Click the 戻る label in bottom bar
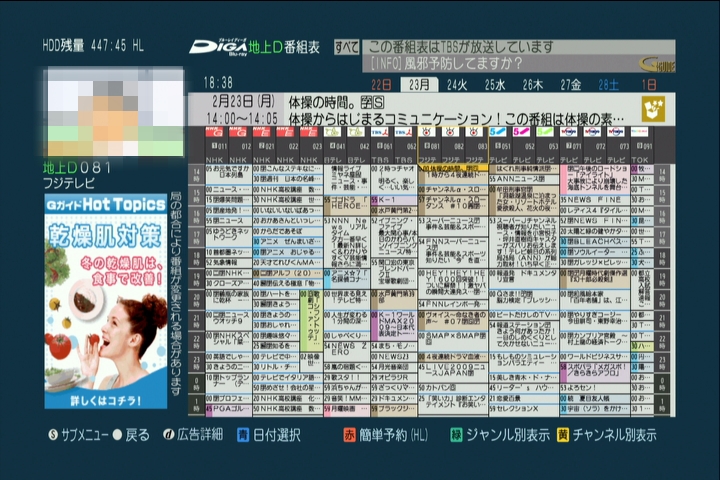 point(136,435)
